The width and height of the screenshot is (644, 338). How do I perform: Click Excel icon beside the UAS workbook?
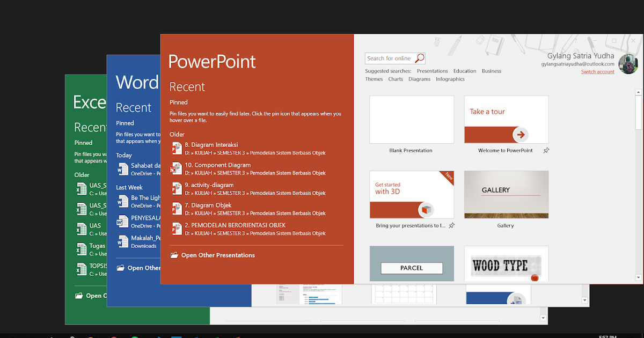(81, 229)
